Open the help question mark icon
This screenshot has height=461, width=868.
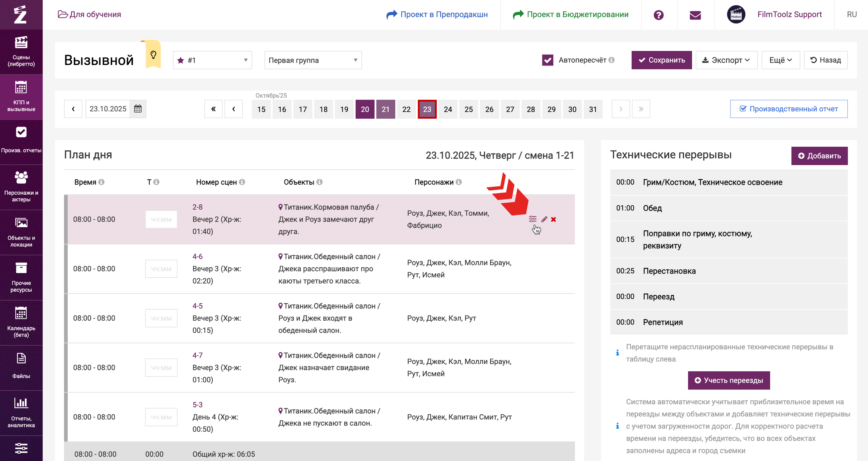(x=658, y=15)
